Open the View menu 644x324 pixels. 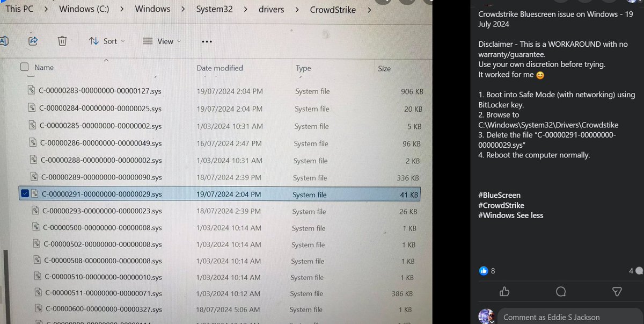(162, 41)
